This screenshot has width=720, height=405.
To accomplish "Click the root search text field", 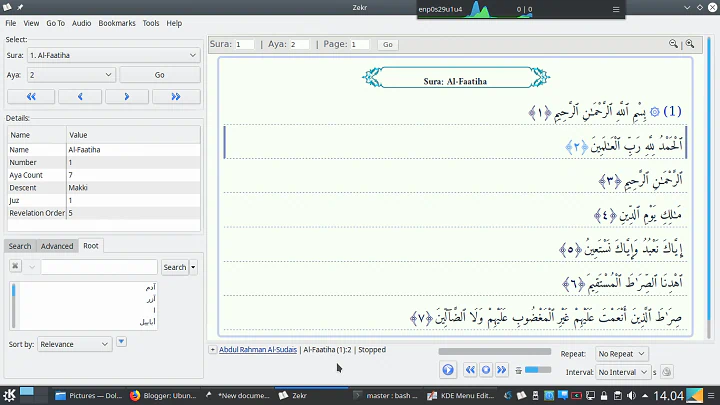I will coord(99,267).
